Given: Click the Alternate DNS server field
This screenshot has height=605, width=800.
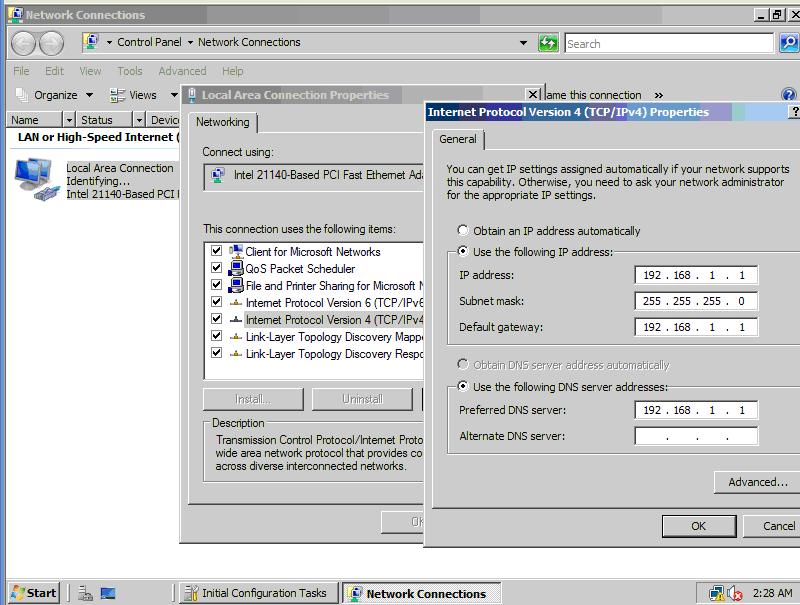Looking at the screenshot, I should pos(696,436).
